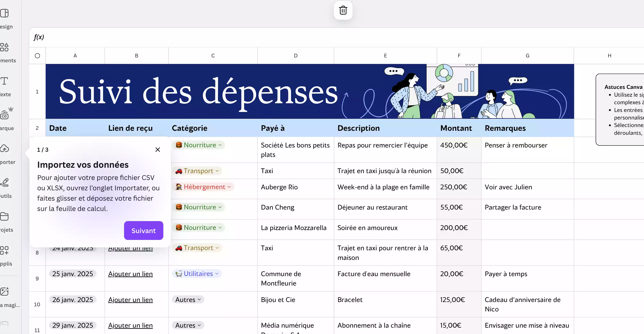The height and width of the screenshot is (334, 644).
Task: Open the Import uploads sidebar icon
Action: 4,148
